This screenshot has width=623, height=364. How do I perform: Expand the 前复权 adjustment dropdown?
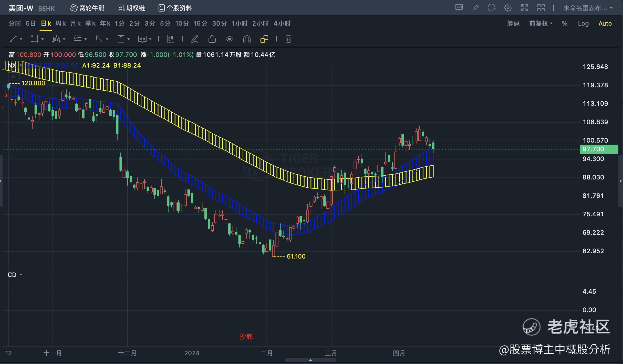click(541, 24)
